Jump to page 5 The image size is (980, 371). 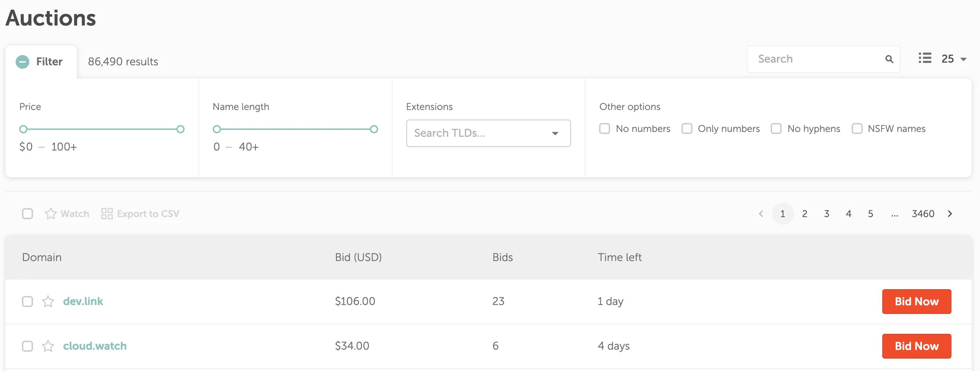point(871,214)
